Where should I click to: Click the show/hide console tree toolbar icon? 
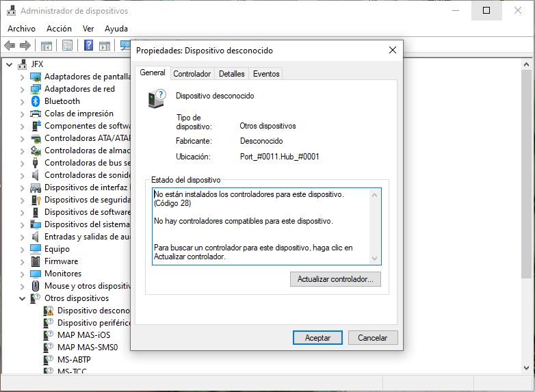[x=47, y=45]
